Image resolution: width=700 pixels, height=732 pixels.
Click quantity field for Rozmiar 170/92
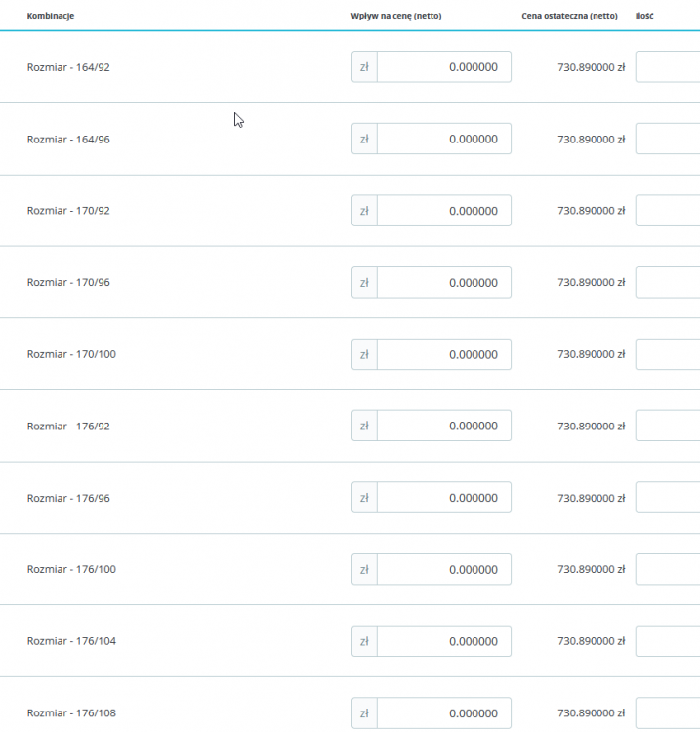tap(668, 211)
